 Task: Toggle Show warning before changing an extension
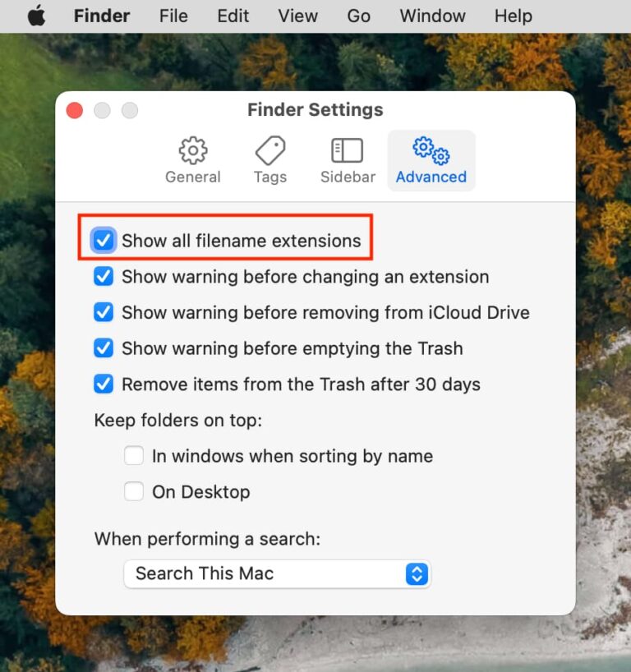tap(104, 276)
